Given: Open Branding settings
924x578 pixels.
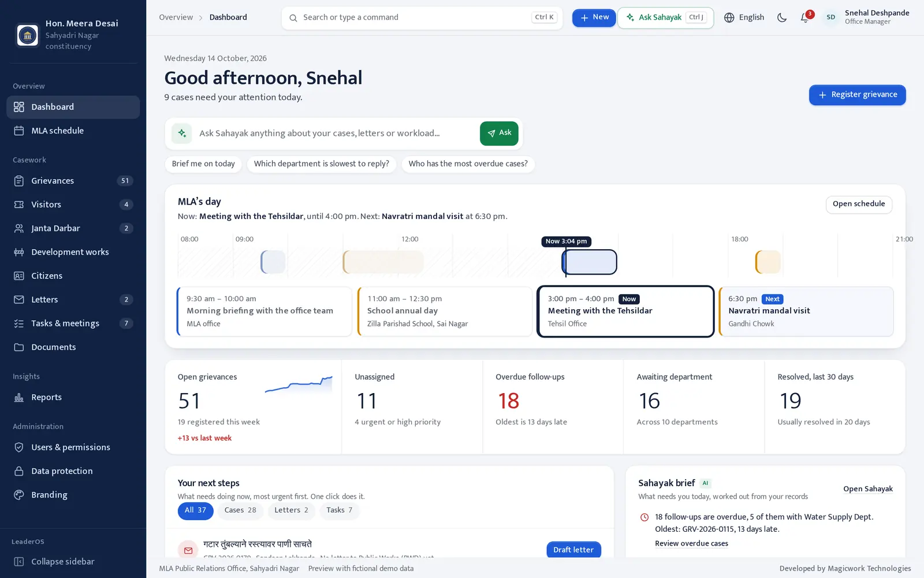Looking at the screenshot, I should [x=73, y=495].
